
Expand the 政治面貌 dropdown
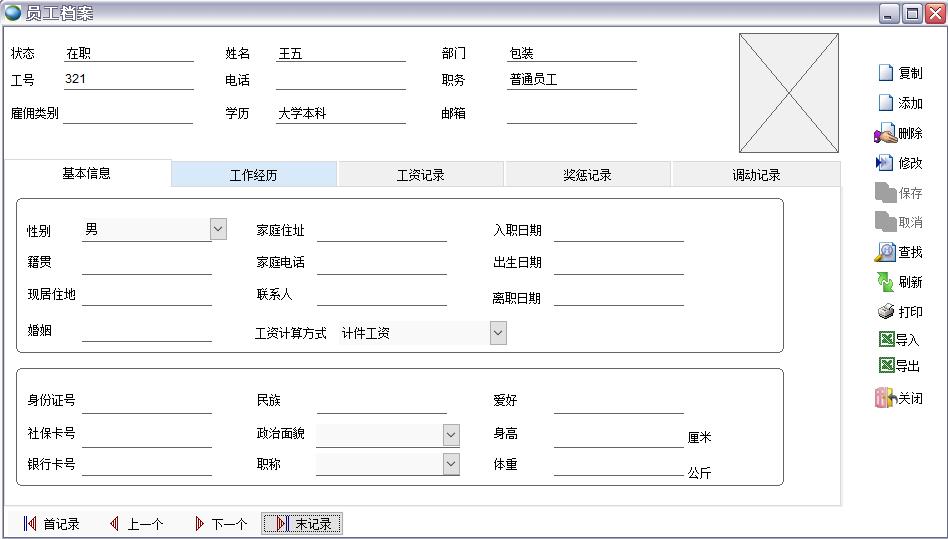pyautogui.click(x=451, y=434)
